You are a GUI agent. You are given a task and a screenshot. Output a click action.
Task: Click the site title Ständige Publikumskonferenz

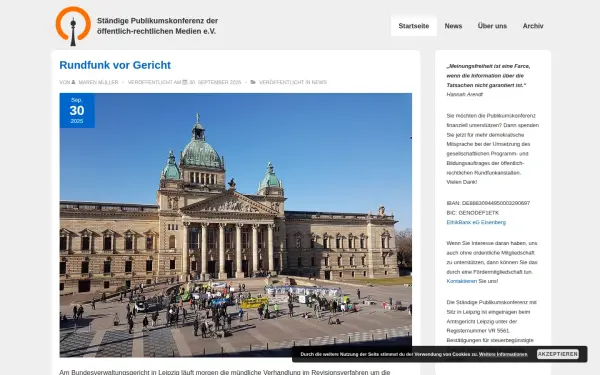tap(157, 26)
